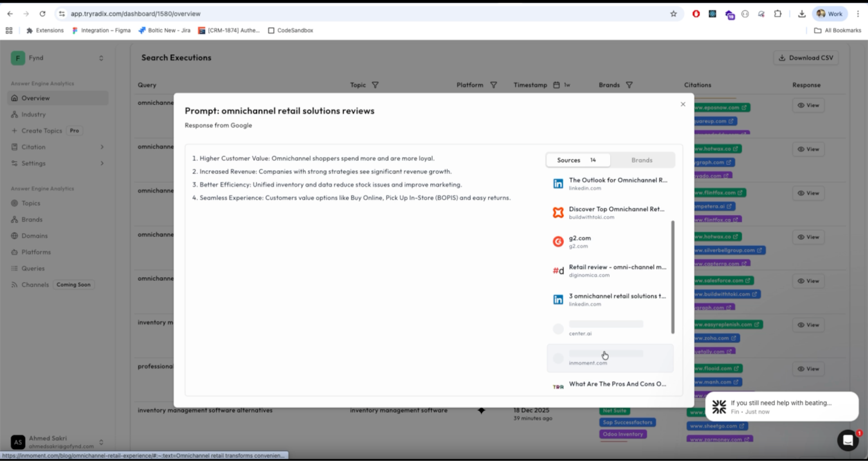This screenshot has height=461, width=868.
Task: Open browser apps grid icon
Action: [x=9, y=30]
